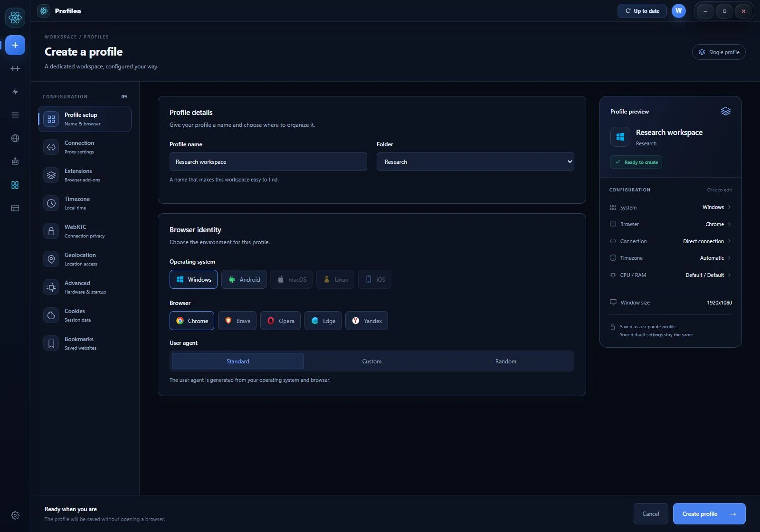Open Geolocation section in sidebar
The width and height of the screenshot is (760, 532).
pos(85,259)
